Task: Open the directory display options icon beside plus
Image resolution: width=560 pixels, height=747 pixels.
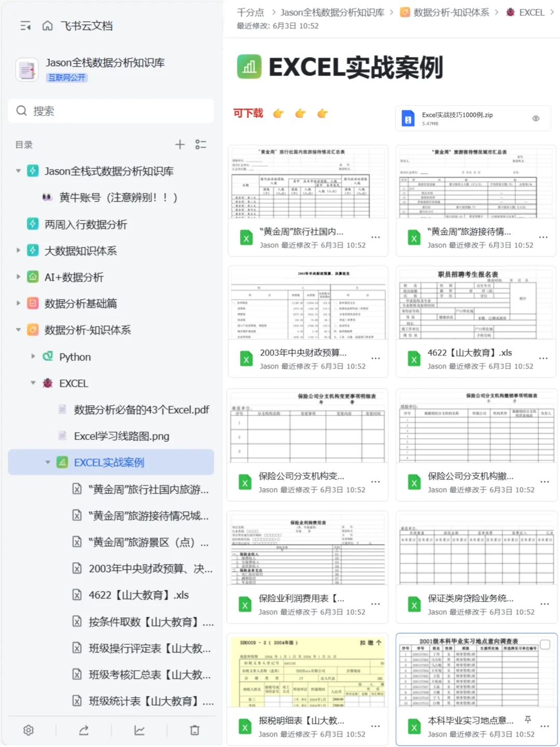Action: tap(202, 144)
